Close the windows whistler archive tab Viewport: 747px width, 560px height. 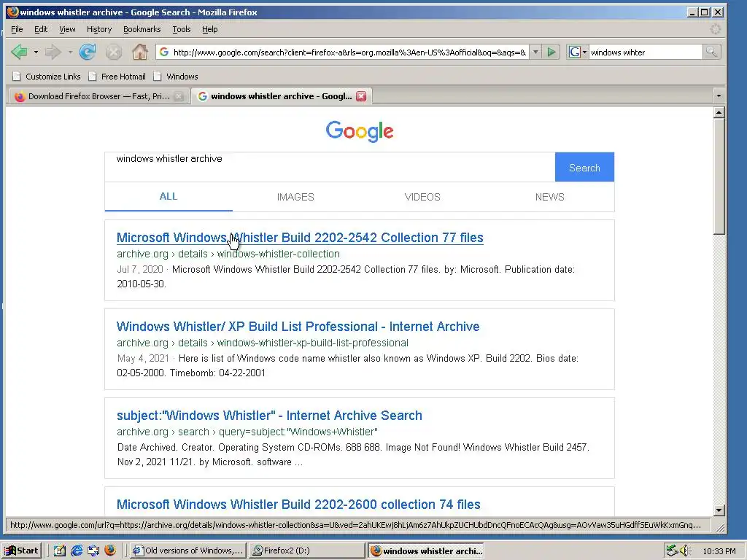pos(362,96)
